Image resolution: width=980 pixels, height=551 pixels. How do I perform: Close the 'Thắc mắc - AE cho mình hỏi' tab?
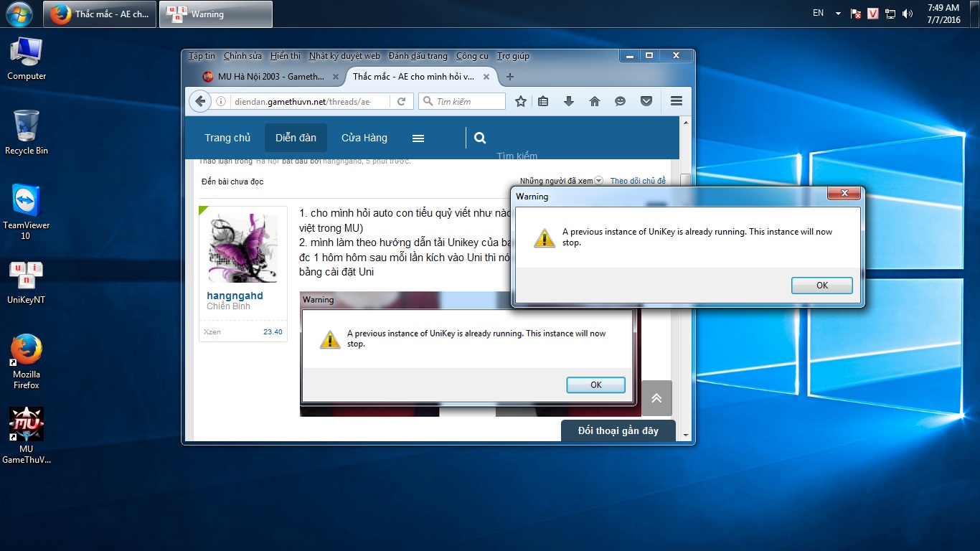(486, 77)
